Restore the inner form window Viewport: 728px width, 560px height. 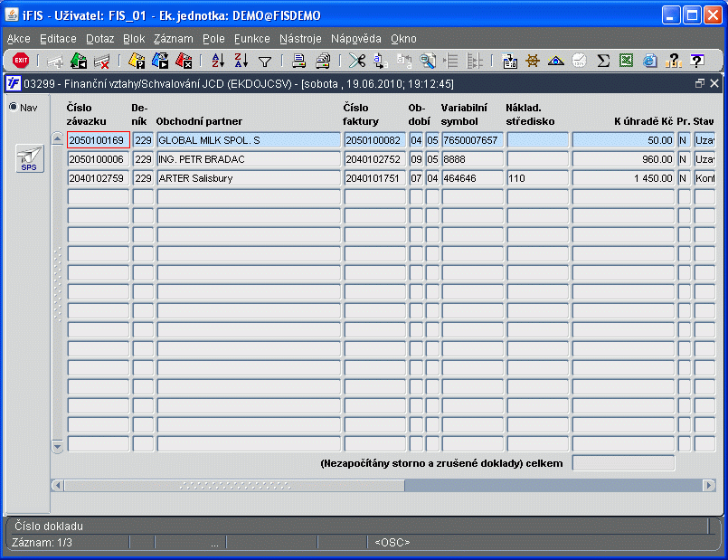[699, 83]
